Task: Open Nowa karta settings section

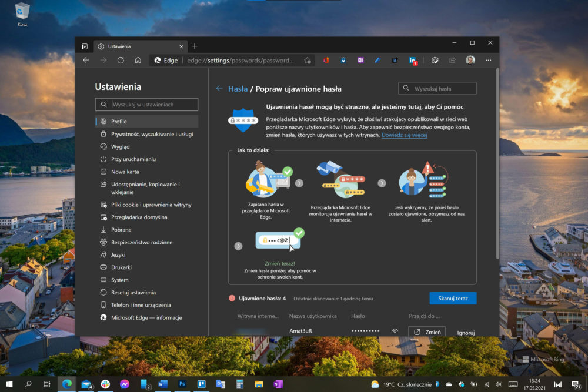Action: (146, 172)
